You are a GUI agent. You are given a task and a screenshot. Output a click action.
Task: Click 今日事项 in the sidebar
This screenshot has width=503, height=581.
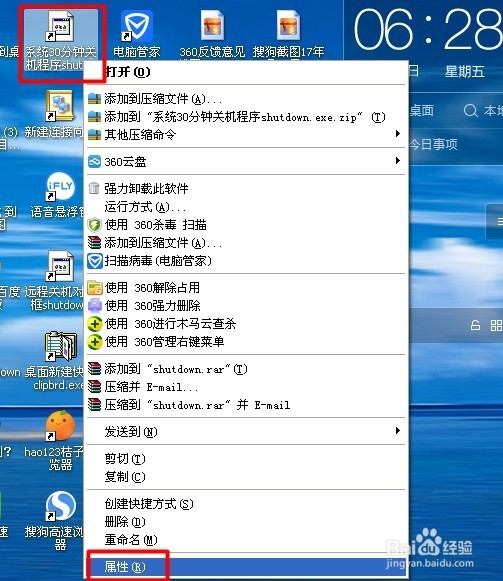(x=433, y=144)
